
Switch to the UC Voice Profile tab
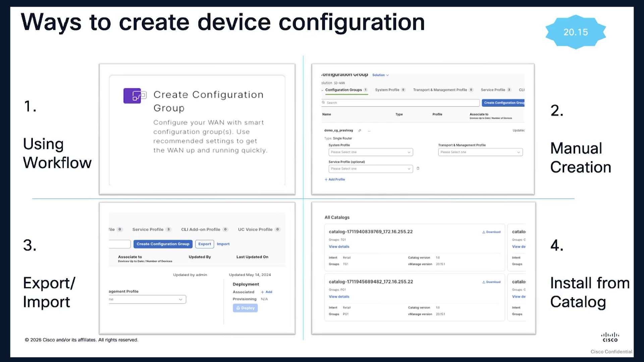259,230
